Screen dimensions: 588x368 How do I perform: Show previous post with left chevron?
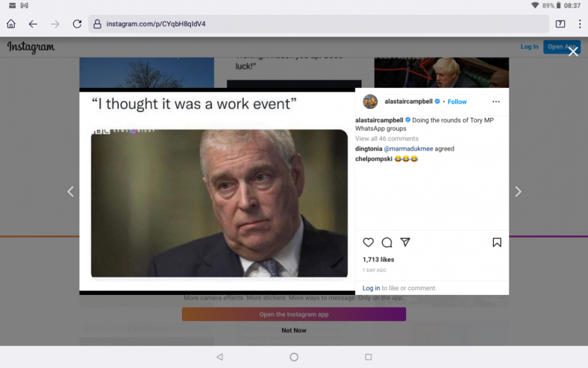coord(71,192)
